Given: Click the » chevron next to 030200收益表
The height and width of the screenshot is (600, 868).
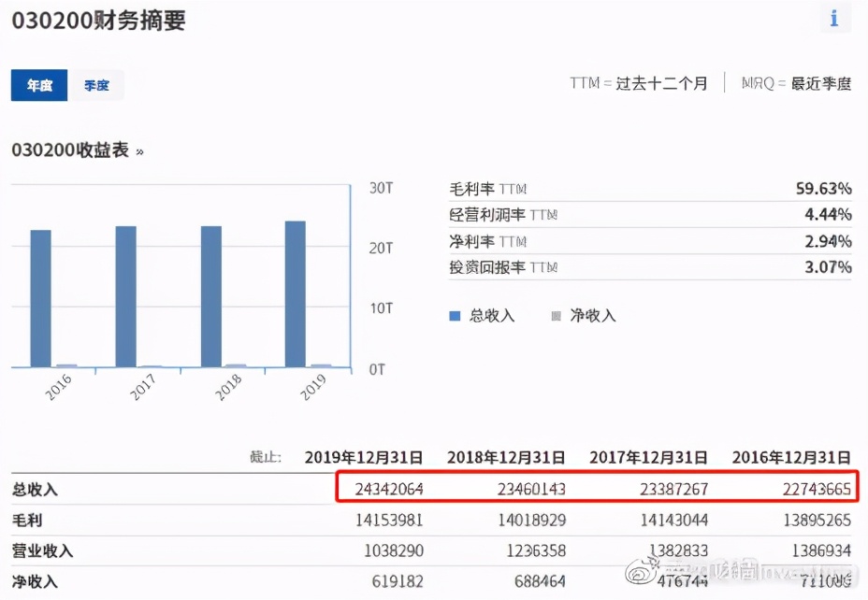Looking at the screenshot, I should (140, 150).
